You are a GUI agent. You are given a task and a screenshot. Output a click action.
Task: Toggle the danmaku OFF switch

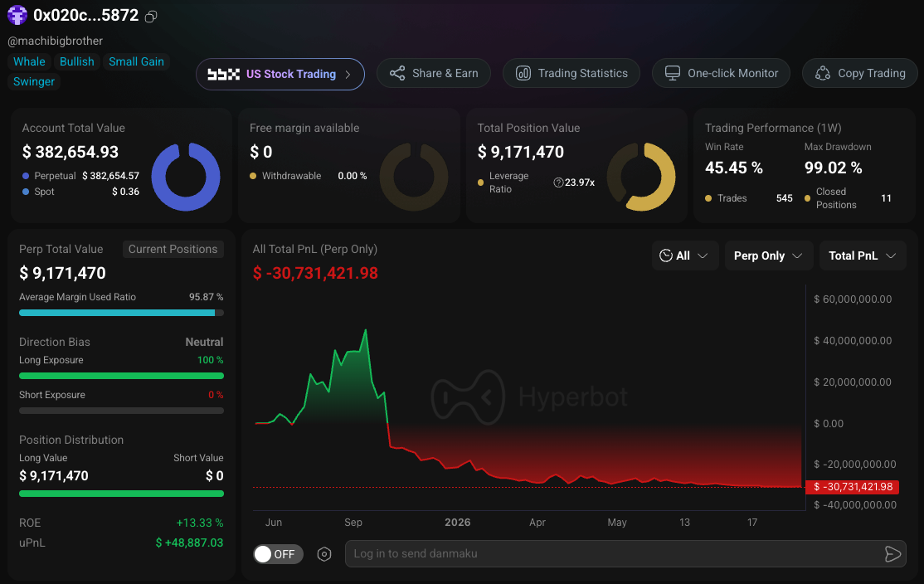(278, 554)
